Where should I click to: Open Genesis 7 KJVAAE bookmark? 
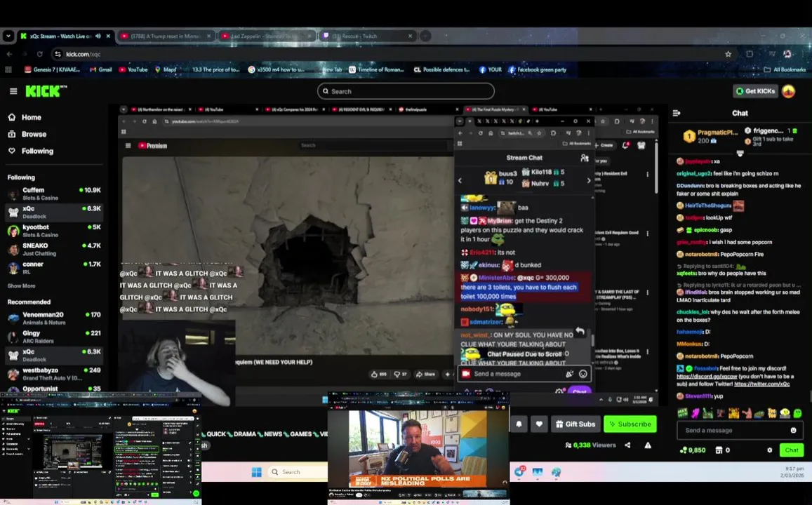click(x=52, y=69)
